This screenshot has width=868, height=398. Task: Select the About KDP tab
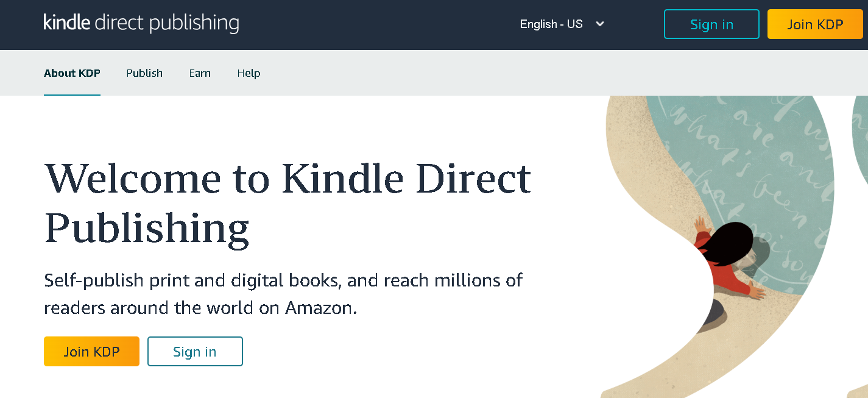(x=72, y=73)
